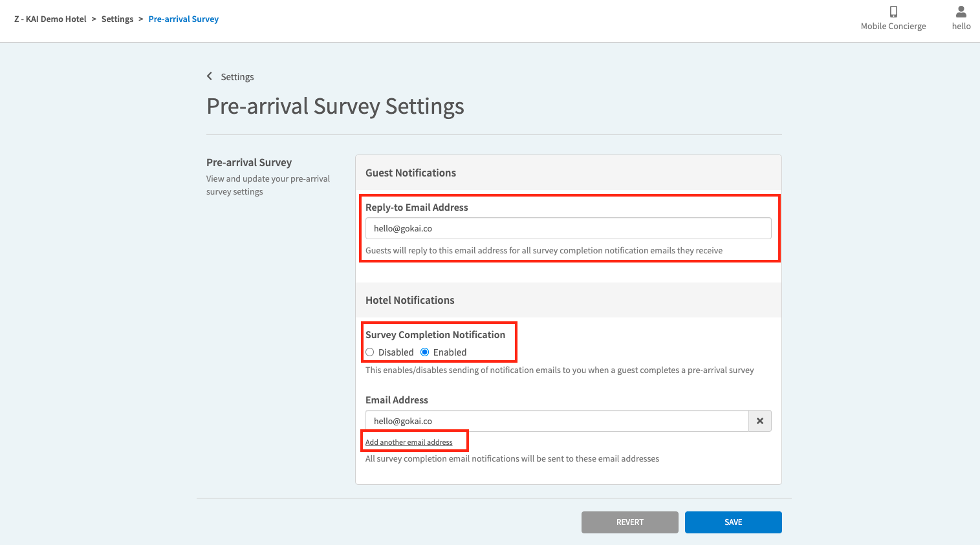
Task: Click the Mobile Concierge phone icon
Action: tap(893, 12)
